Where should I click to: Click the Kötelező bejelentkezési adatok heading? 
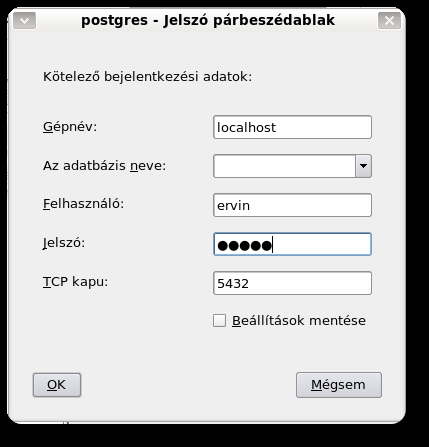[148, 77]
